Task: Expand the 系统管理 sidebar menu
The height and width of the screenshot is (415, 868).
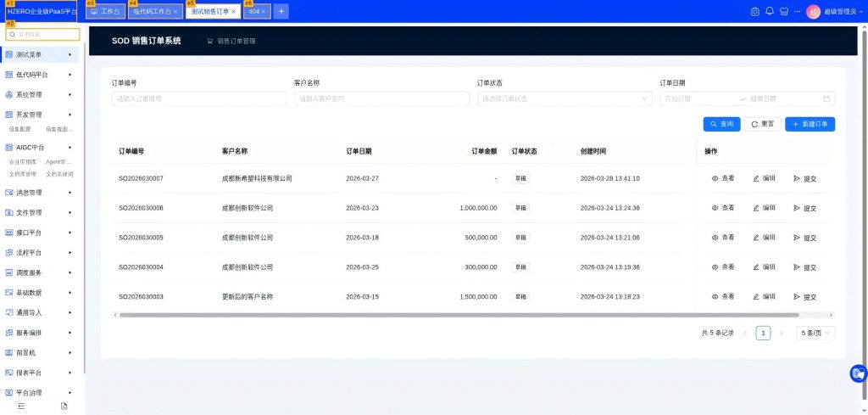Action: [42, 94]
